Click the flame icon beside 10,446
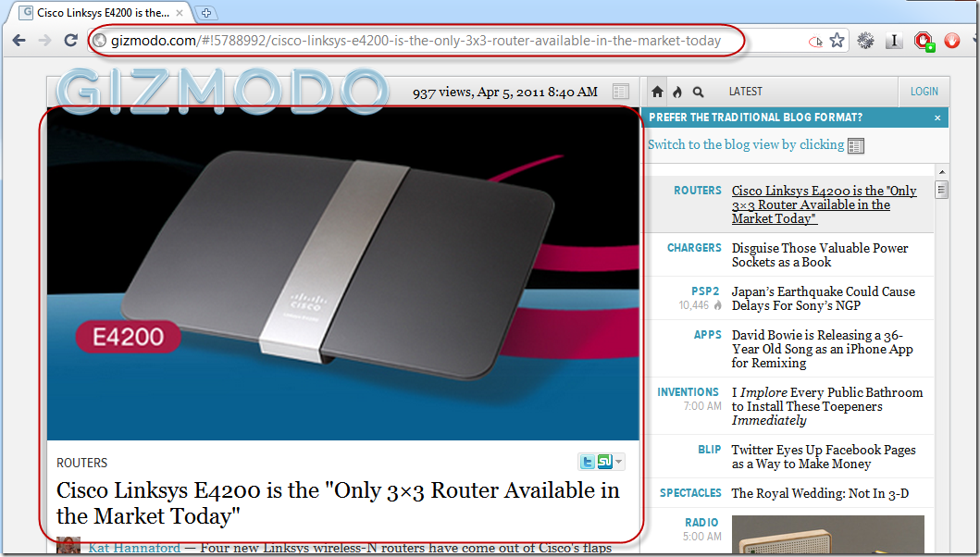The width and height of the screenshot is (980, 557). [x=717, y=305]
